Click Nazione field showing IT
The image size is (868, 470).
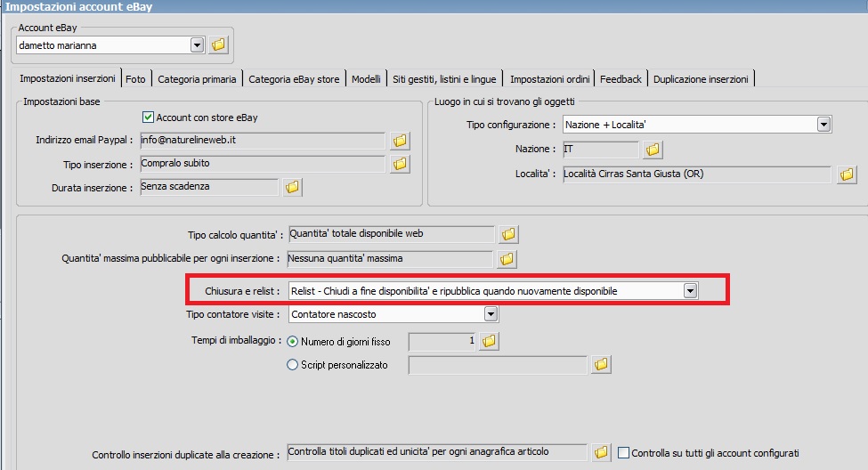[601, 150]
